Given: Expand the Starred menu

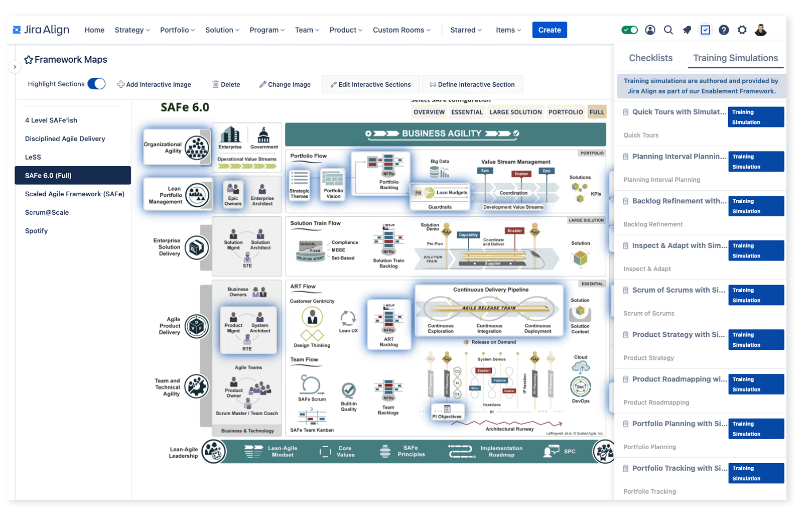Looking at the screenshot, I should pyautogui.click(x=466, y=30).
